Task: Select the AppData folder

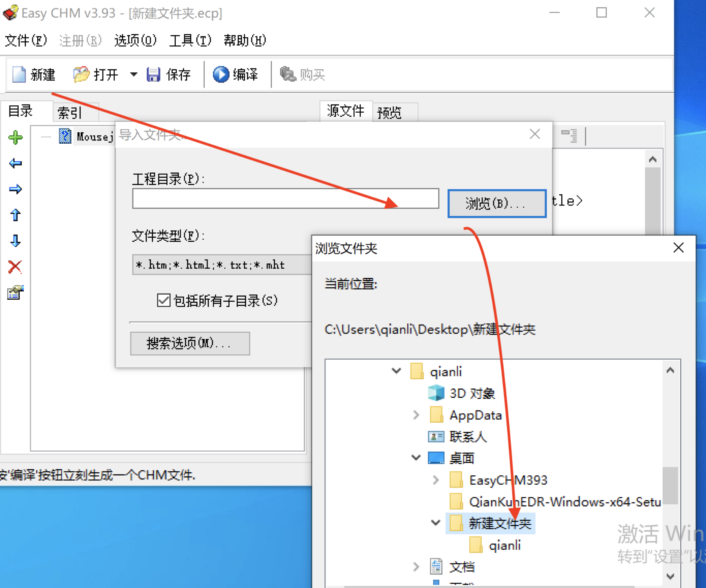Action: [x=476, y=415]
